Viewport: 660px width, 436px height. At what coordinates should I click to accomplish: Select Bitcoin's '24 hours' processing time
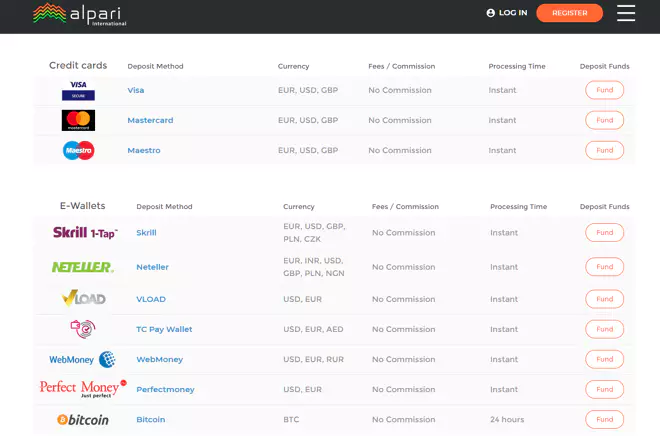point(507,420)
